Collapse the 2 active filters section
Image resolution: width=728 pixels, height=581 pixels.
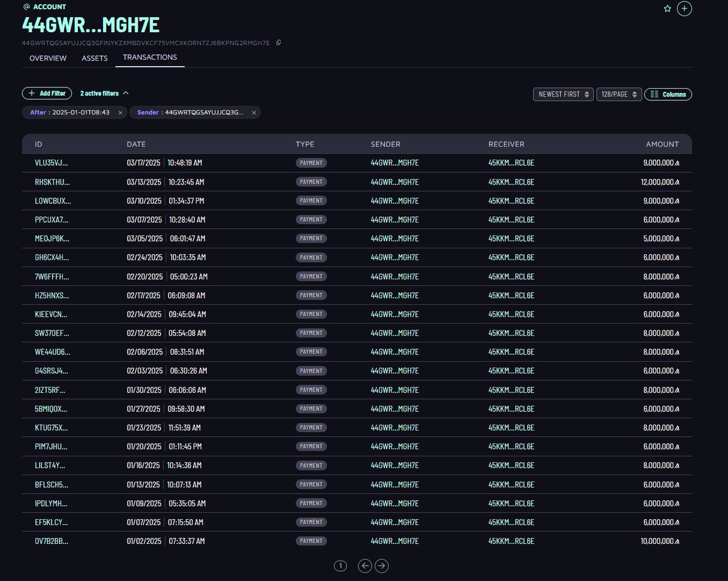(x=104, y=93)
